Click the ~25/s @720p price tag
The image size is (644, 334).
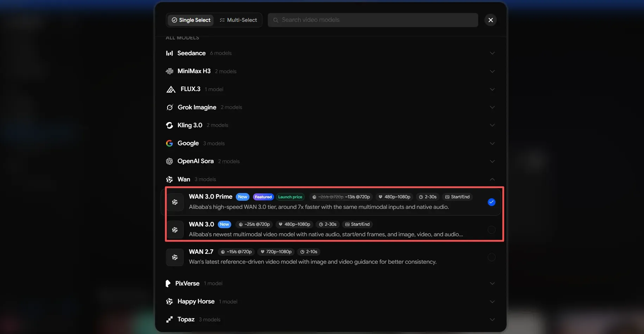[x=254, y=224]
